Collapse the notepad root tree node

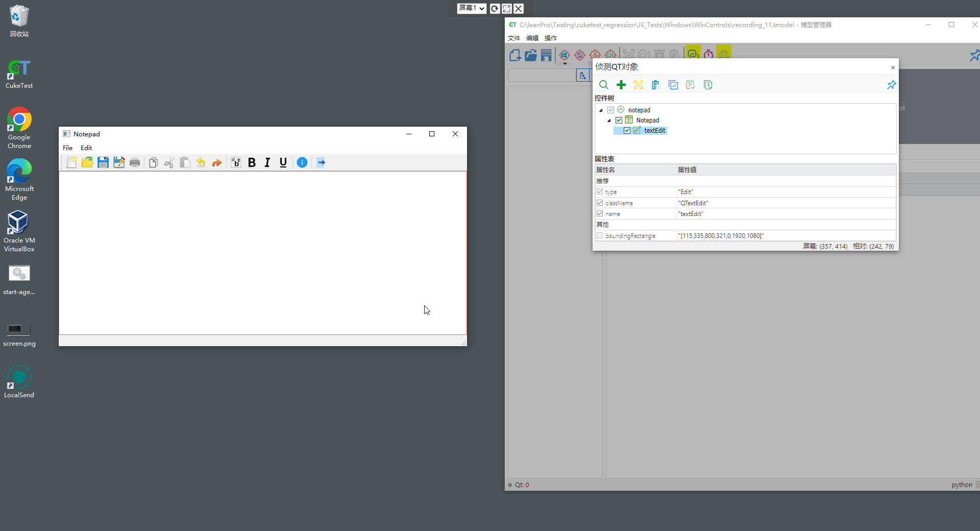tap(601, 110)
